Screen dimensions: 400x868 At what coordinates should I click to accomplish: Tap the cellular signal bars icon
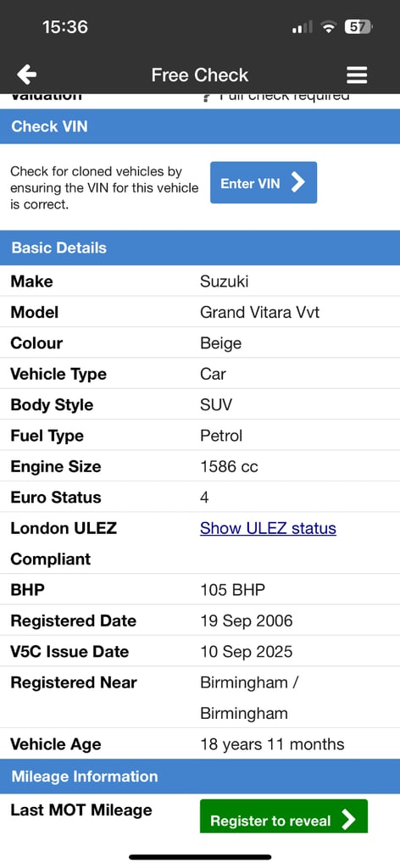tap(302, 26)
